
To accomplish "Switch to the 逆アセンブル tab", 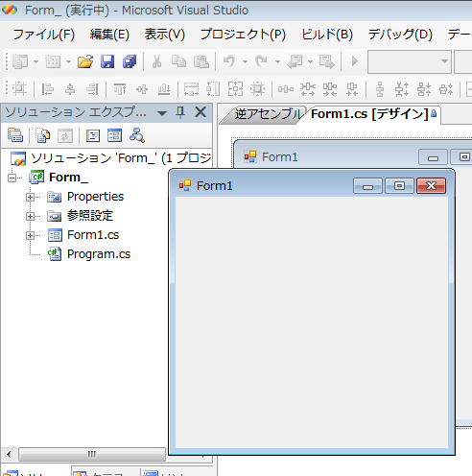I will click(x=268, y=114).
